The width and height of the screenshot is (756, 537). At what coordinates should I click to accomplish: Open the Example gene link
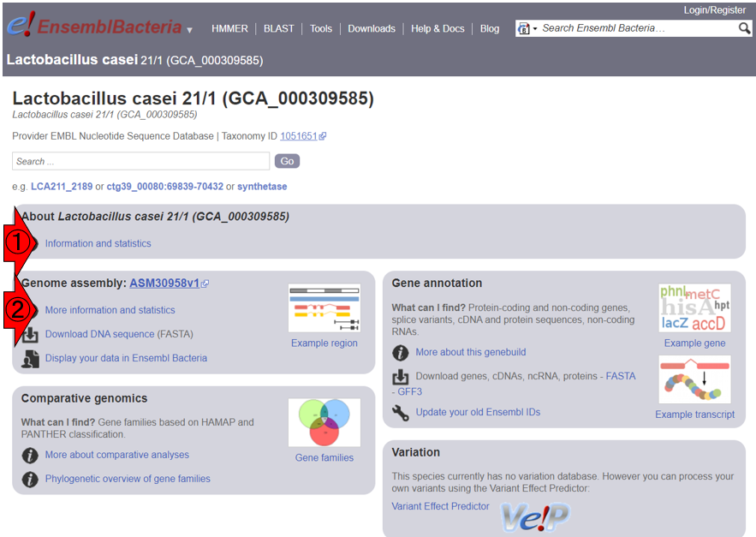pyautogui.click(x=694, y=343)
